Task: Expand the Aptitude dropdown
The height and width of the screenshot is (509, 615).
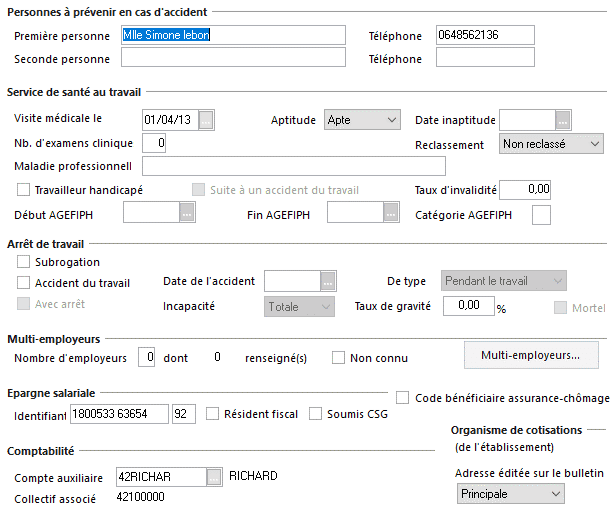Action: [x=362, y=120]
